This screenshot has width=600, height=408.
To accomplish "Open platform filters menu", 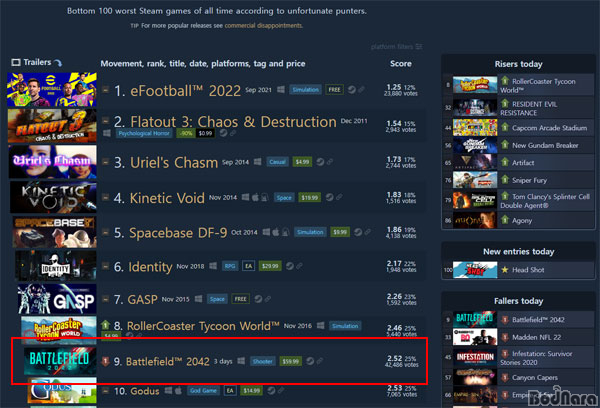I will tap(396, 47).
